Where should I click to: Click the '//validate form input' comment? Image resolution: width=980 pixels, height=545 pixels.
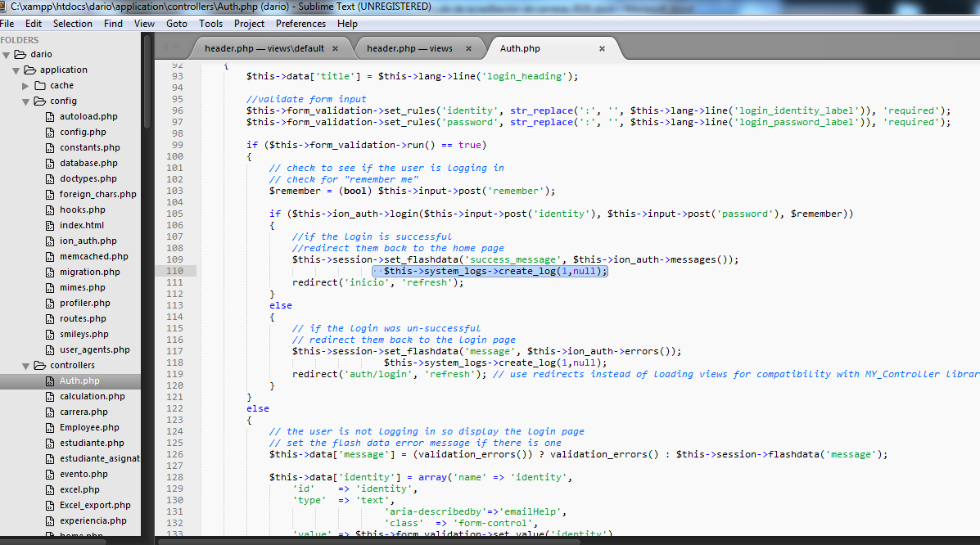[x=306, y=99]
